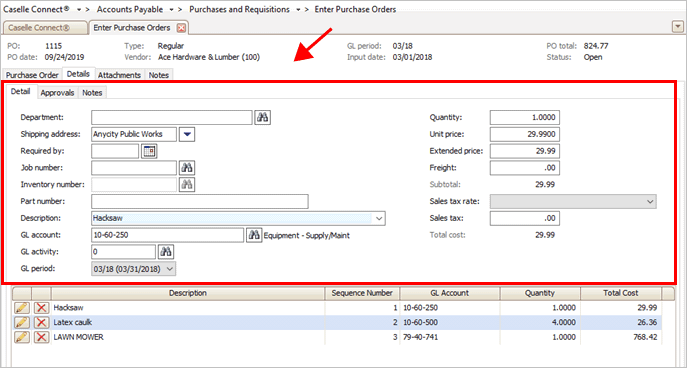Screen dimensions: 687x368
Task: Open the Approvals tab
Action: 57,93
